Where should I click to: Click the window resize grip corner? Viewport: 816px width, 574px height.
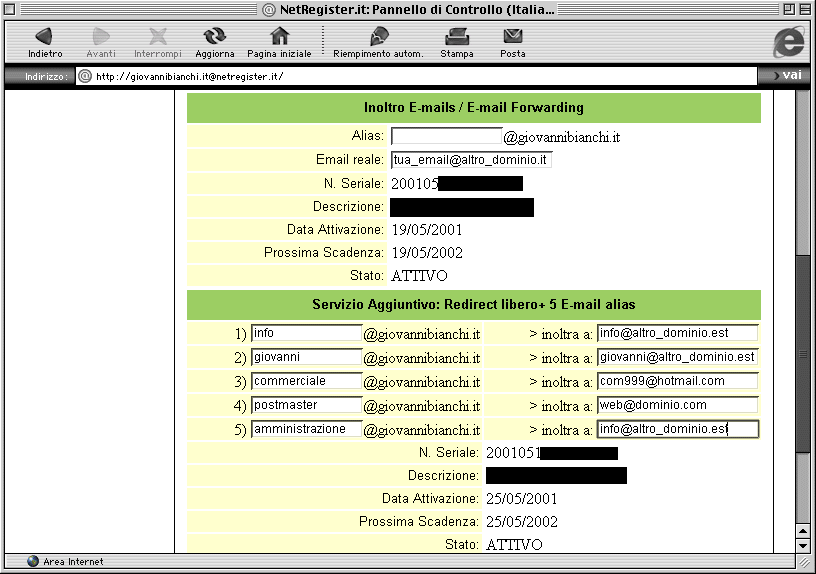804,562
